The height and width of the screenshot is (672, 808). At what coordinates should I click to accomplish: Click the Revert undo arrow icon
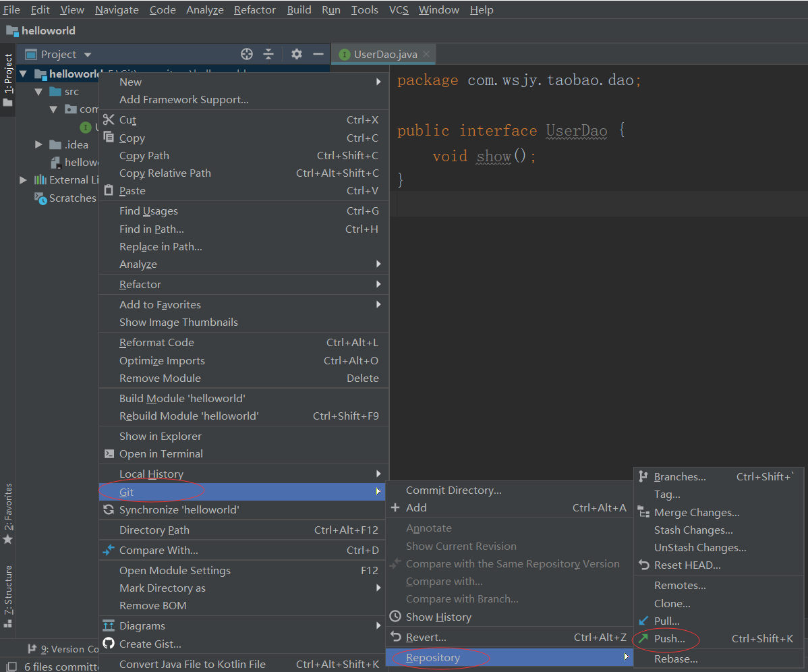point(395,637)
